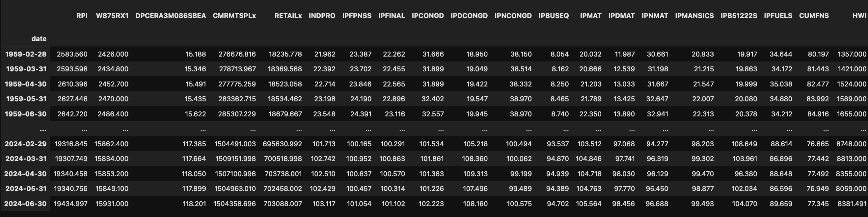This screenshot has width=868, height=217.
Task: Select the W875RX1 column header
Action: pos(112,16)
